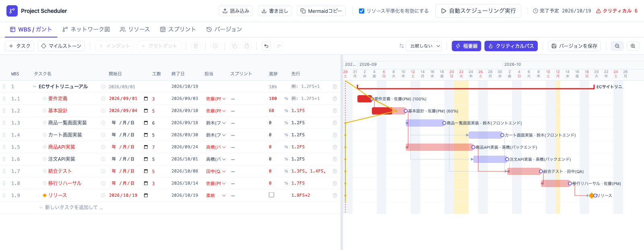Click the red critical warning indicator
This screenshot has width=644, height=250.
pyautogui.click(x=617, y=11)
